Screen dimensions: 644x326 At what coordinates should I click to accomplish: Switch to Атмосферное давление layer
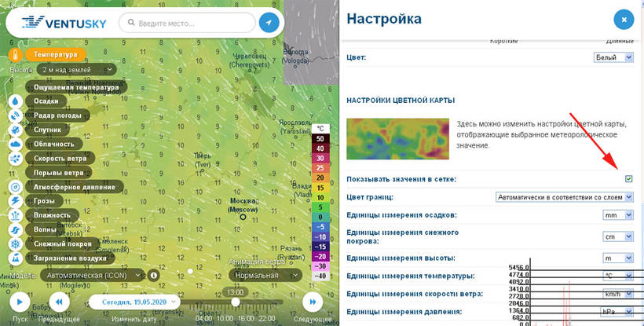click(78, 187)
